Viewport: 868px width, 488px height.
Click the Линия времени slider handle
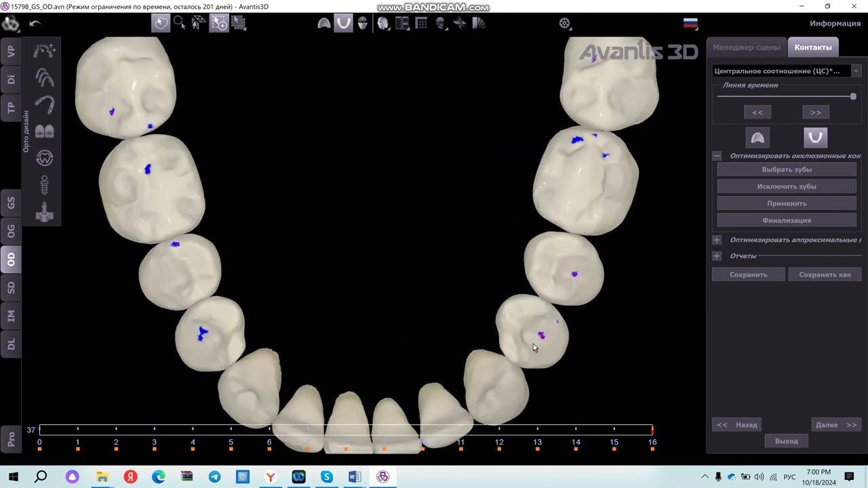853,96
